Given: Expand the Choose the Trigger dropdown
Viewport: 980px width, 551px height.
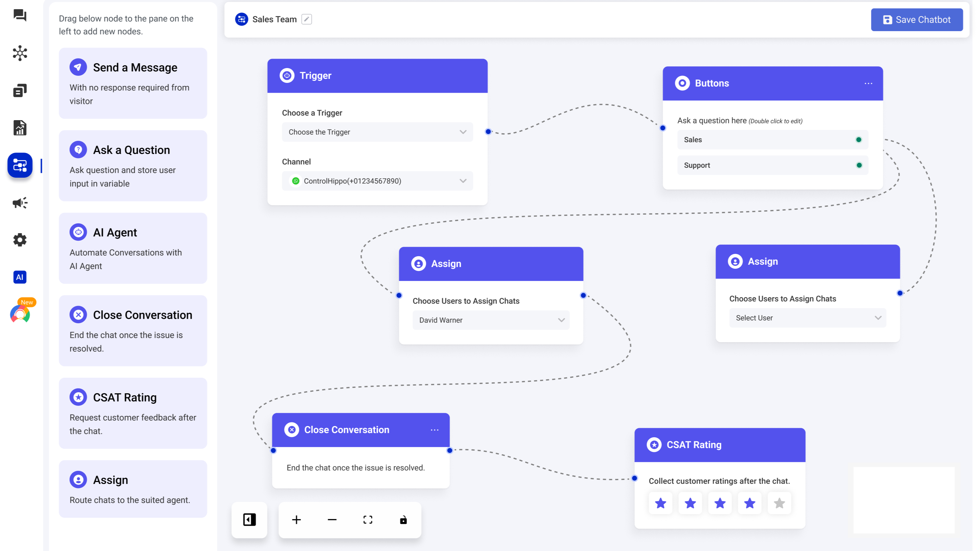Looking at the screenshot, I should (377, 132).
